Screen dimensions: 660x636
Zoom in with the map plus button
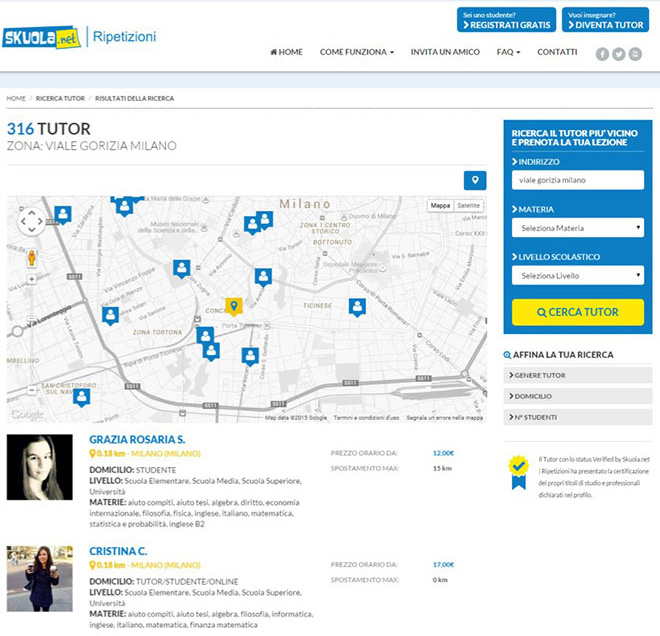[x=32, y=279]
